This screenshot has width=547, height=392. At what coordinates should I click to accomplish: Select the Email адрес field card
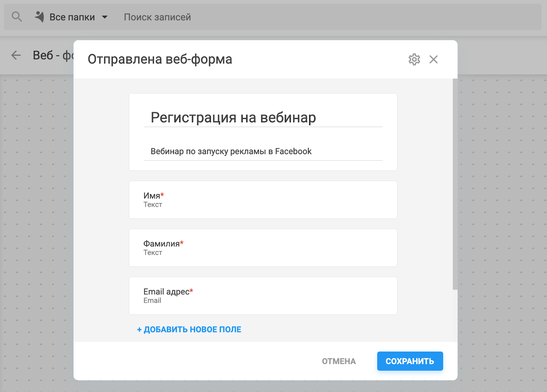point(263,296)
